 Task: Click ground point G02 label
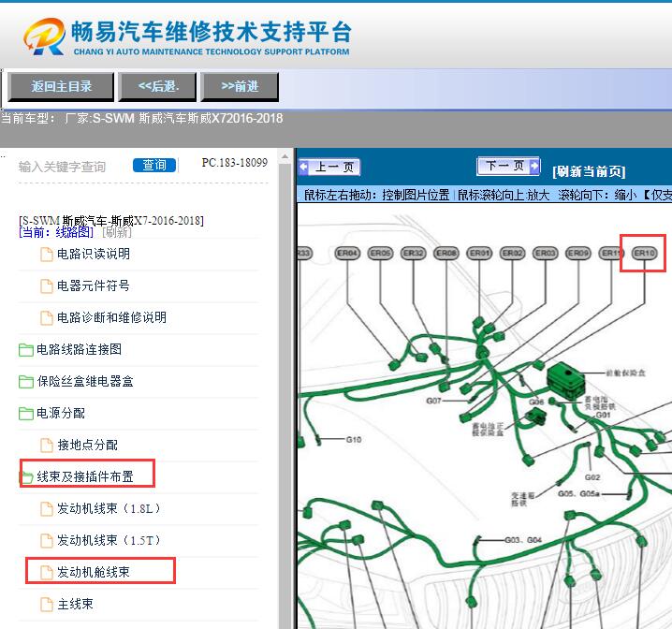coord(592,477)
